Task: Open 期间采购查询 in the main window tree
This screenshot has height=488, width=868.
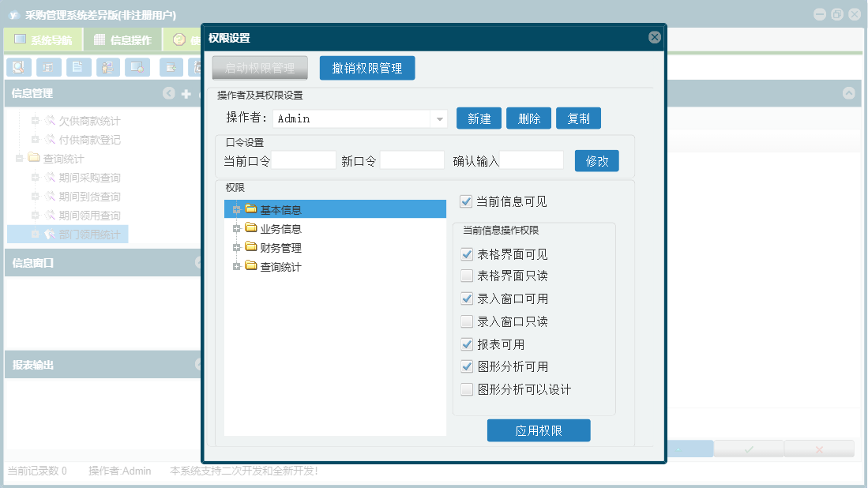Action: point(89,178)
